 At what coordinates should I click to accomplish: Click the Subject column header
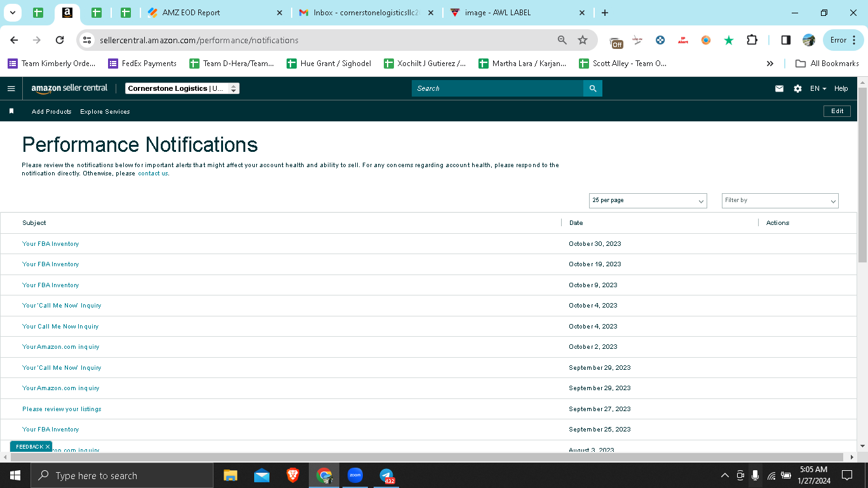(x=34, y=223)
